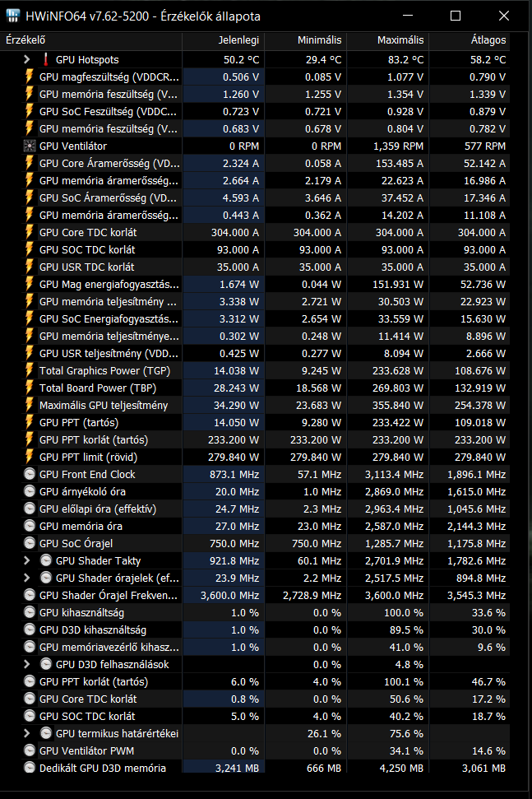Viewport: 532px width, 799px height.
Task: Maximize the HWiNFO64 window
Action: pyautogui.click(x=456, y=16)
